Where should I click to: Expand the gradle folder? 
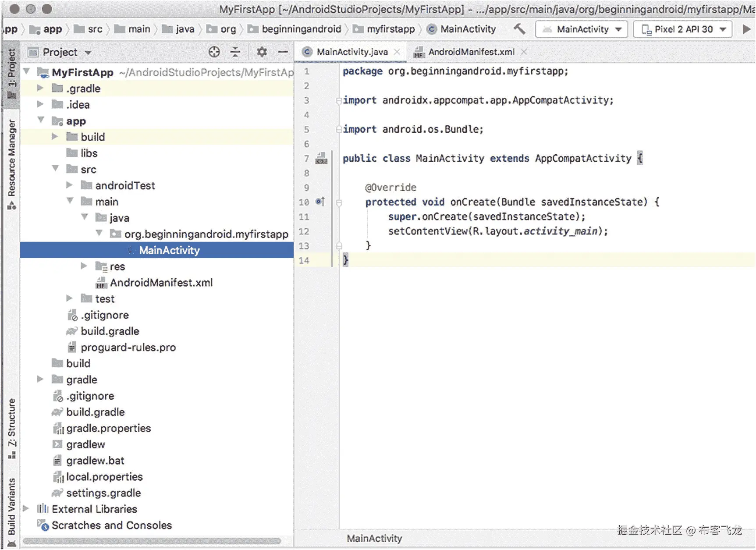pos(40,379)
